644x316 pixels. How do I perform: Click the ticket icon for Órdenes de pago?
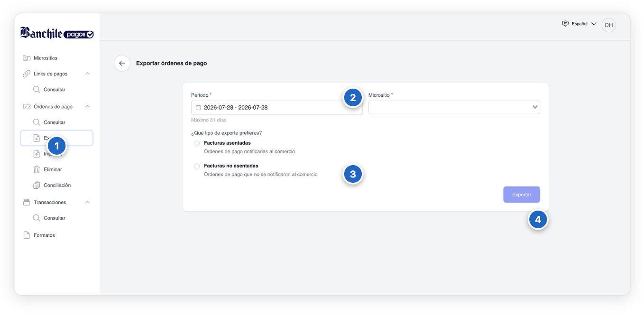(27, 107)
